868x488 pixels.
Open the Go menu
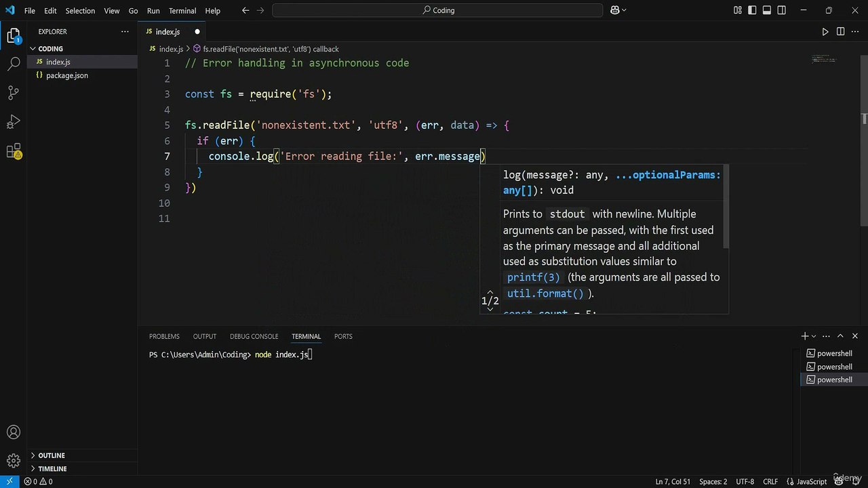(134, 11)
